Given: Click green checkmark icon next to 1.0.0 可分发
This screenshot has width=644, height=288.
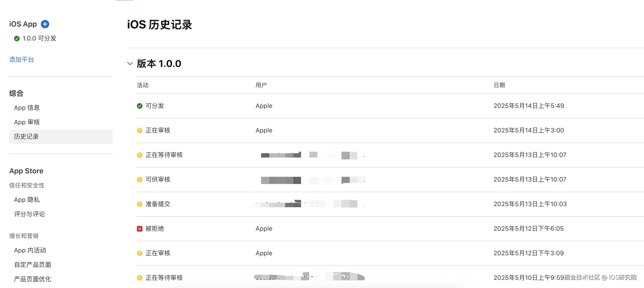Looking at the screenshot, I should coord(17,39).
